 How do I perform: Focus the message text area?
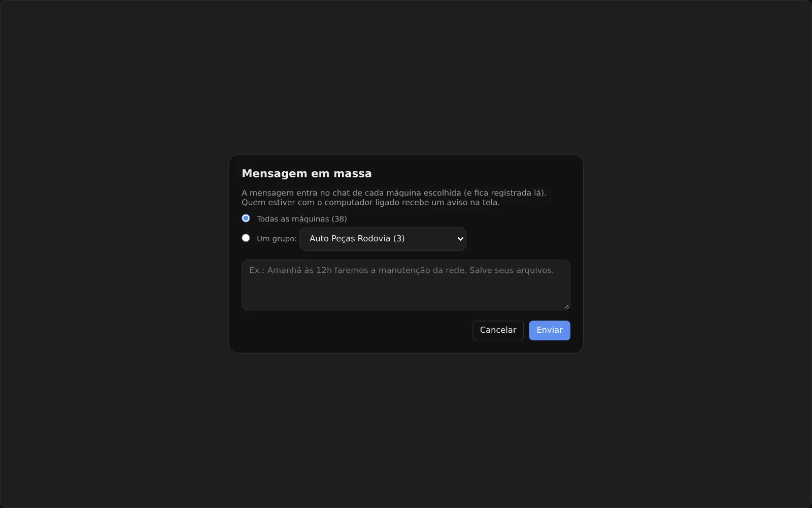[x=405, y=285]
